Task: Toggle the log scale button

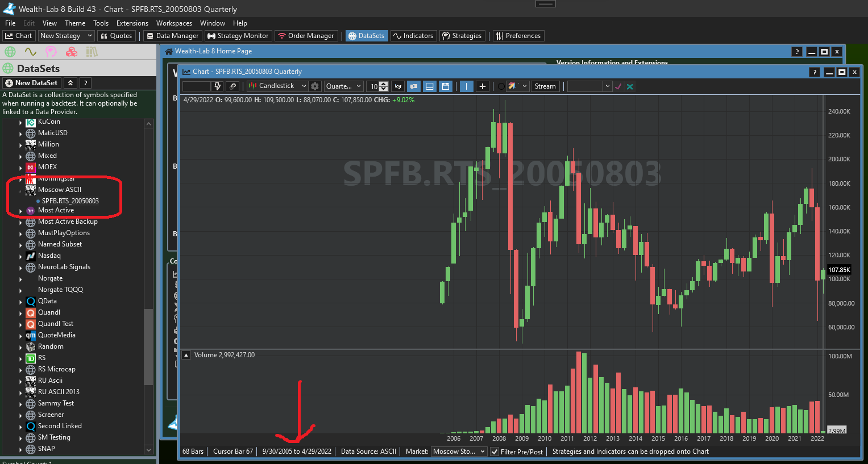Action: pyautogui.click(x=398, y=86)
